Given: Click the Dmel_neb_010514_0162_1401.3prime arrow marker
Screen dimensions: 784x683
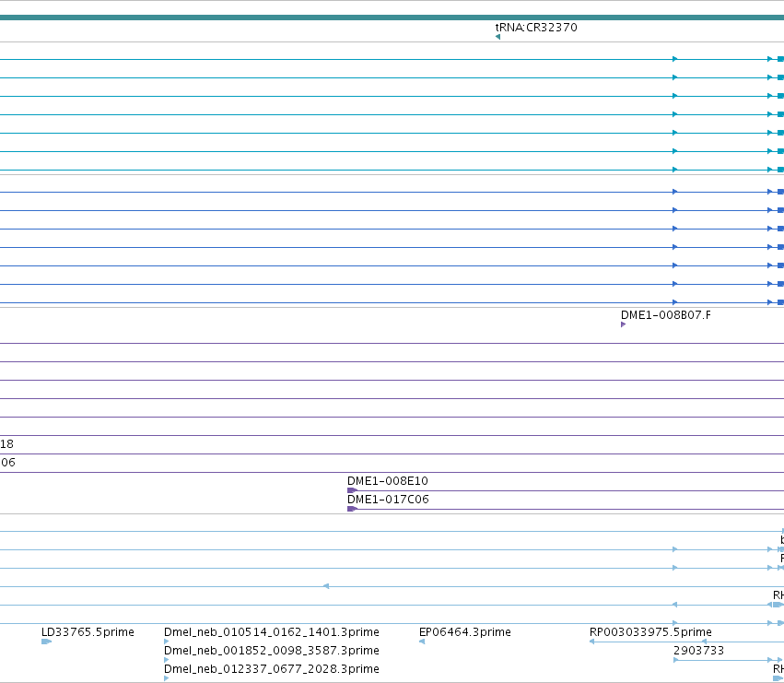Looking at the screenshot, I should click(167, 642).
